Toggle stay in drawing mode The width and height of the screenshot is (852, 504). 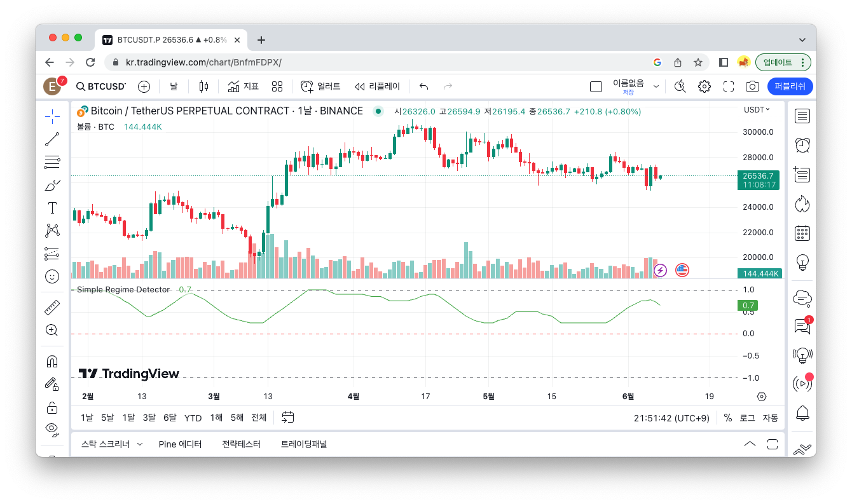(x=52, y=384)
